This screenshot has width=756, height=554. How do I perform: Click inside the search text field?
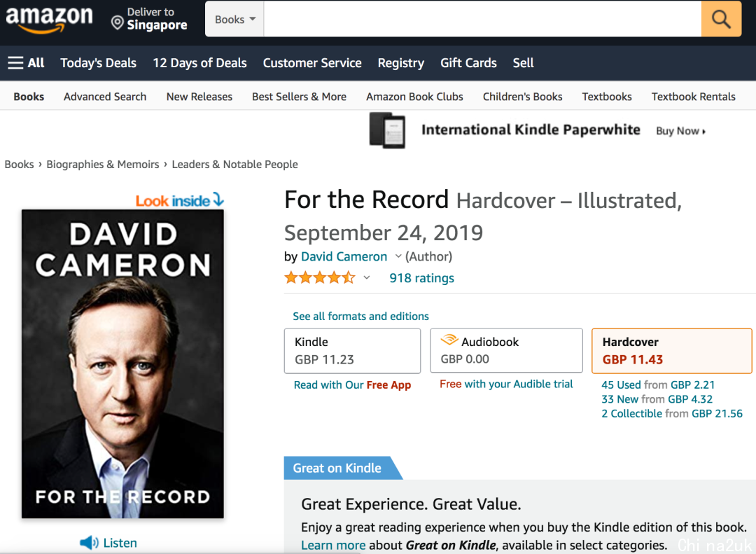[x=482, y=20]
